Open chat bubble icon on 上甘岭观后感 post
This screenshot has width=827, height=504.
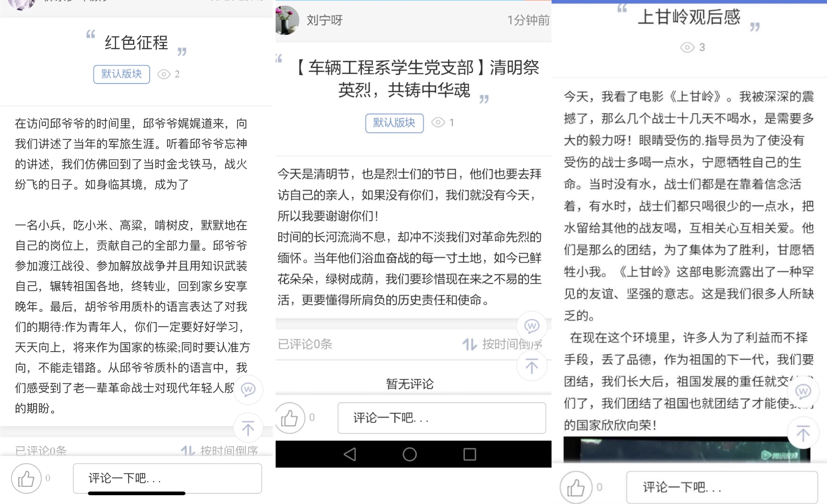point(803,391)
